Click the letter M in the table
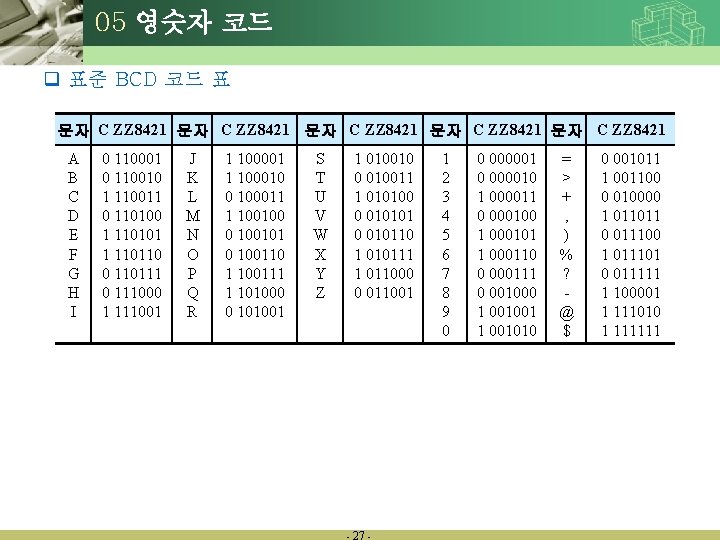Screen dimensions: 720x540 click(x=193, y=216)
